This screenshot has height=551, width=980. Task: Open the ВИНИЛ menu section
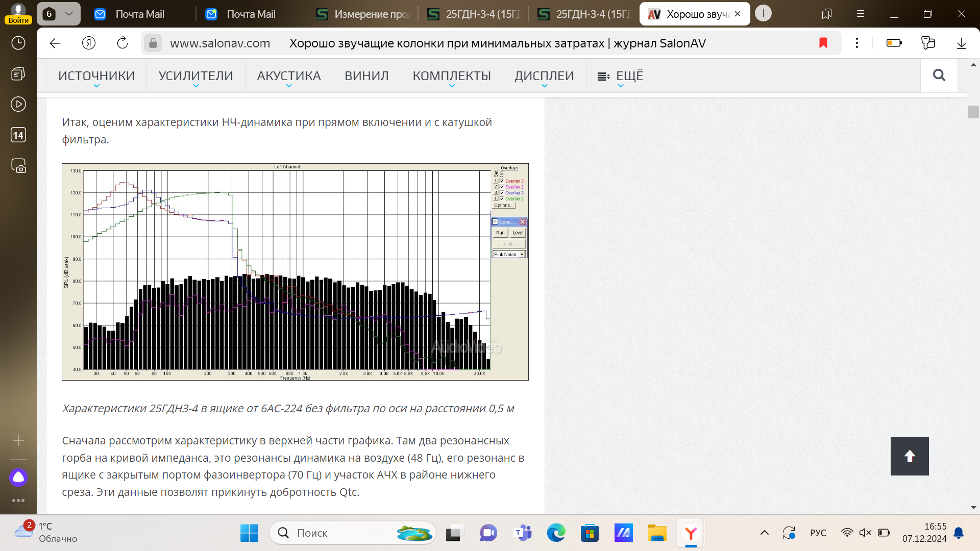(366, 76)
